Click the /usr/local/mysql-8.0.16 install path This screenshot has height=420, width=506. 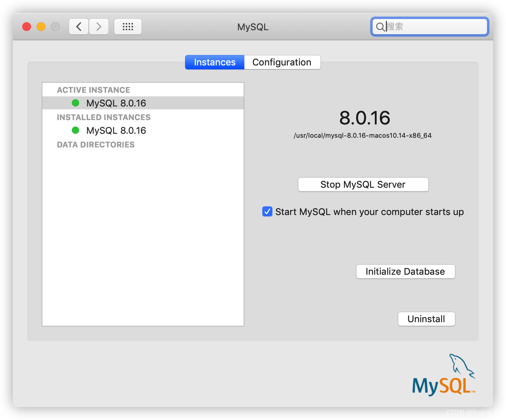[363, 136]
